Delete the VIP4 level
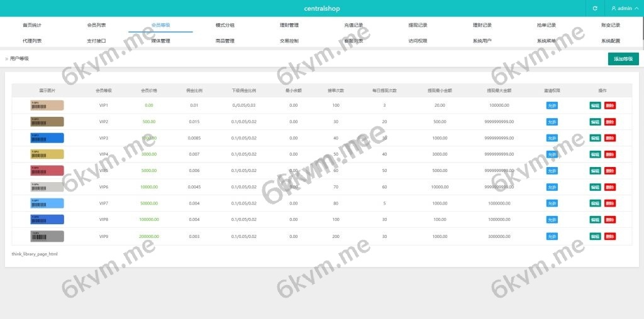Image resolution: width=644 pixels, height=319 pixels. (610, 154)
